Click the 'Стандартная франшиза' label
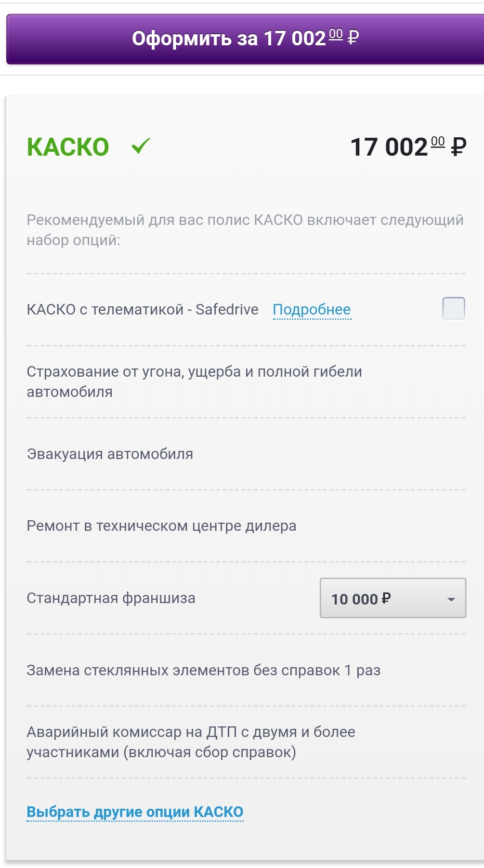484x868 pixels. coord(111,598)
